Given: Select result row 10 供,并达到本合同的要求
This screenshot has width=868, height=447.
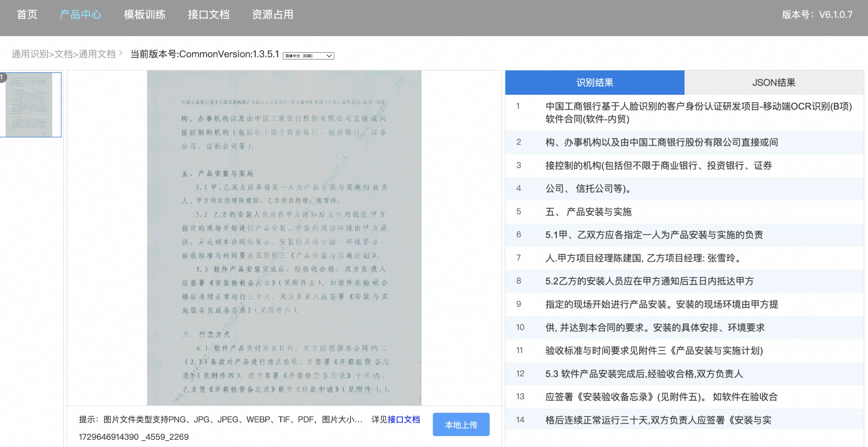Looking at the screenshot, I should [x=684, y=327].
